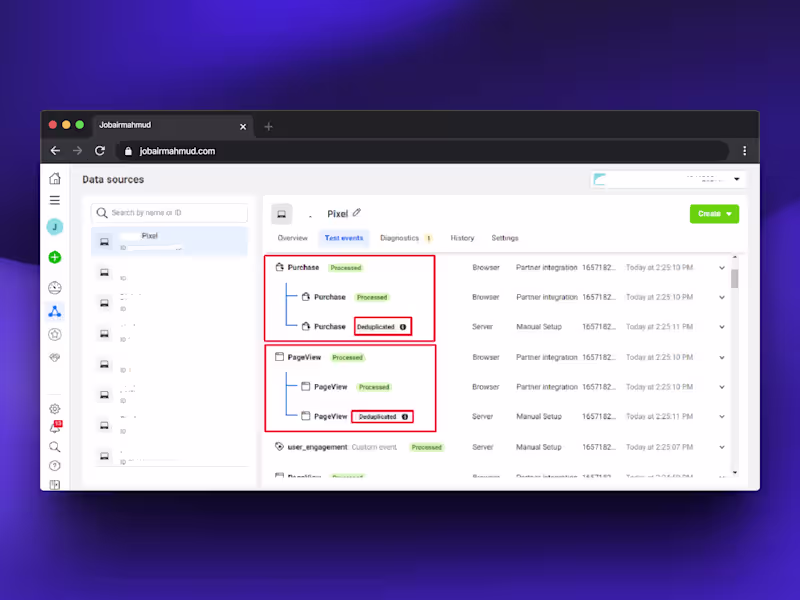The height and width of the screenshot is (600, 800).
Task: Click the top-level PageView event name
Action: coord(304,357)
